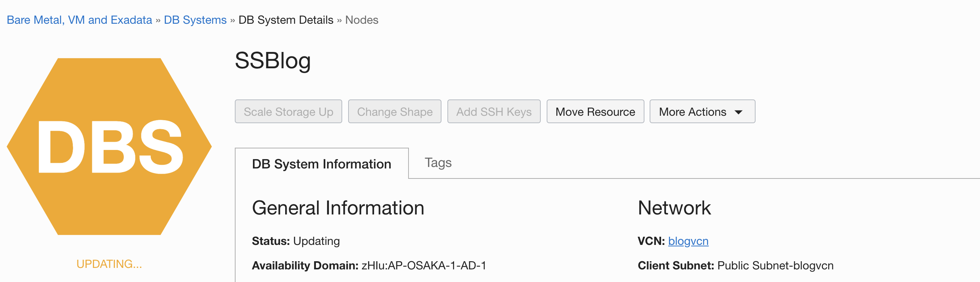Select the DB System Information tab
The image size is (980, 282).
(321, 164)
